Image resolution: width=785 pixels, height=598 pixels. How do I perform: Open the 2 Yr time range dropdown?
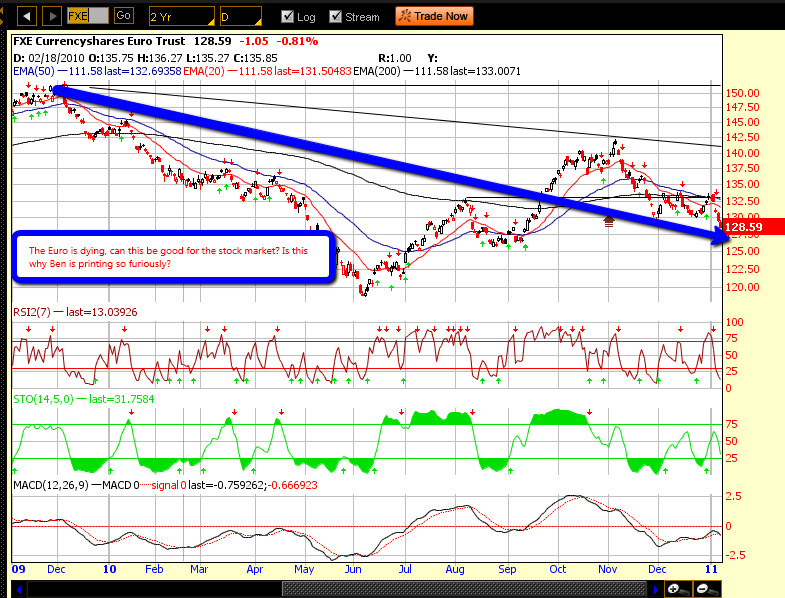coord(182,17)
